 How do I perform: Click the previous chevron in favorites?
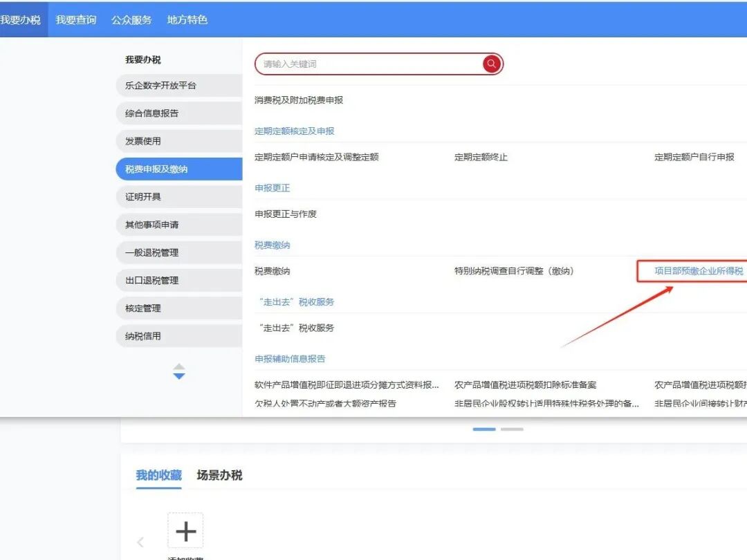click(x=140, y=542)
